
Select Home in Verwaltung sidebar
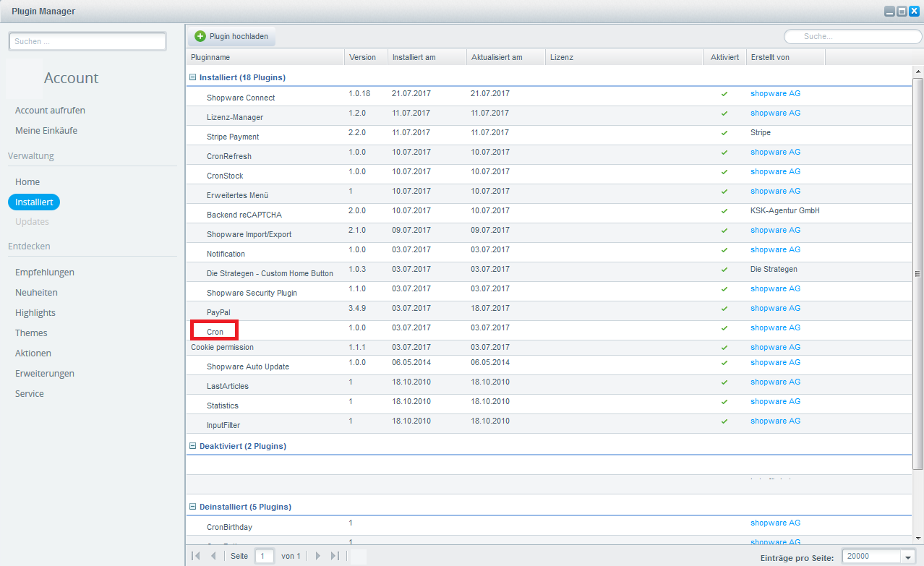pos(27,182)
